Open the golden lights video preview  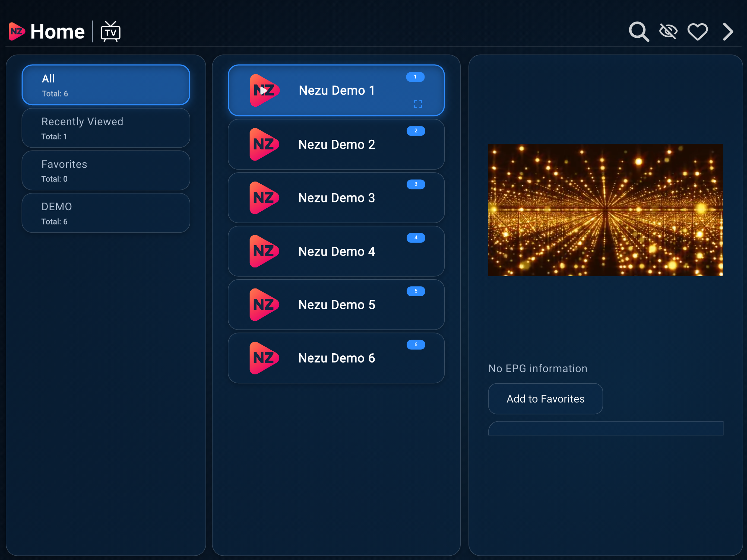[x=606, y=210]
